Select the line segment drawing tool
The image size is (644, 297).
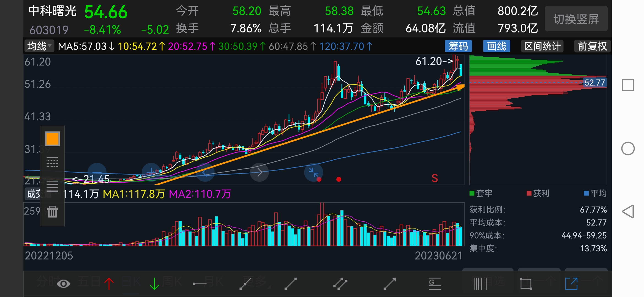click(291, 284)
